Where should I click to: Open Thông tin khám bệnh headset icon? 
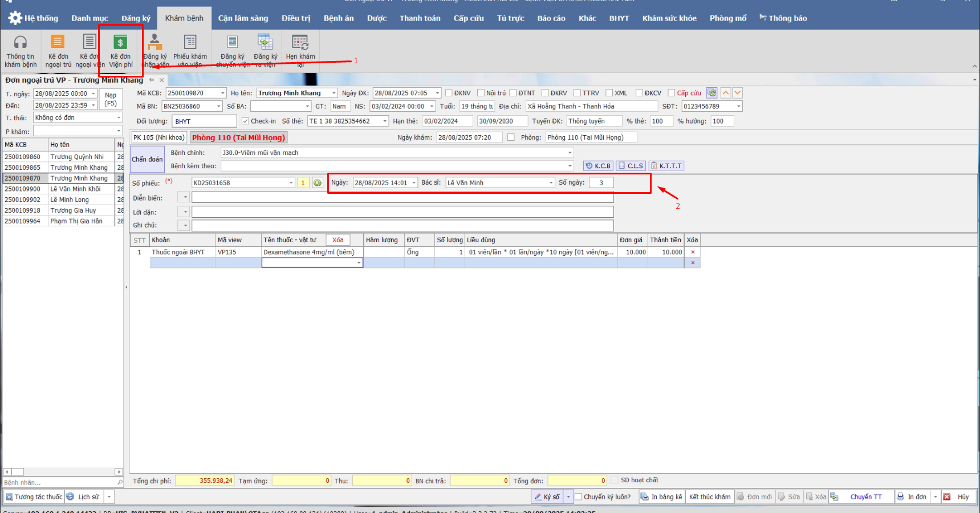[21, 43]
